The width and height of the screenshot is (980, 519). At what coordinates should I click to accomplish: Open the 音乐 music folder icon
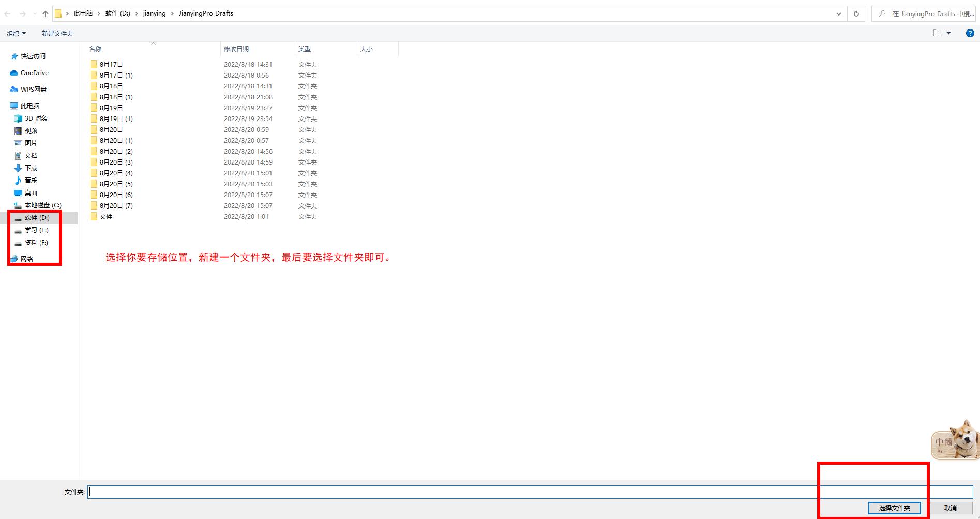click(x=18, y=181)
